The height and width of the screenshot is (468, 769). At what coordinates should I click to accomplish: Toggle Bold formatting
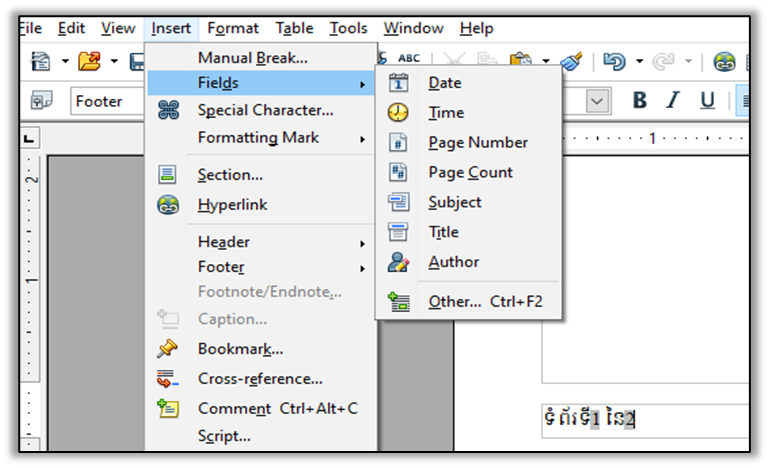(x=640, y=101)
